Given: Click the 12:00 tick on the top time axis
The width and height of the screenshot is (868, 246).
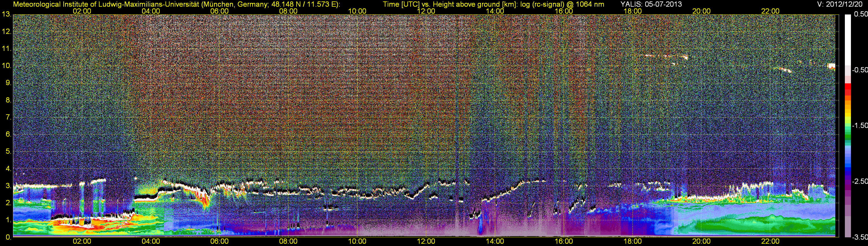Looking at the screenshot, I should tap(426, 11).
